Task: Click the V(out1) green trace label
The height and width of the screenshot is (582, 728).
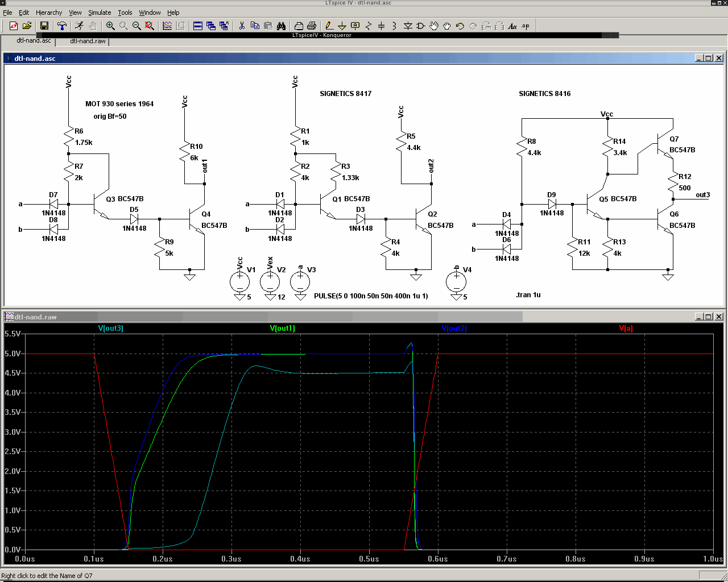Action: coord(282,328)
